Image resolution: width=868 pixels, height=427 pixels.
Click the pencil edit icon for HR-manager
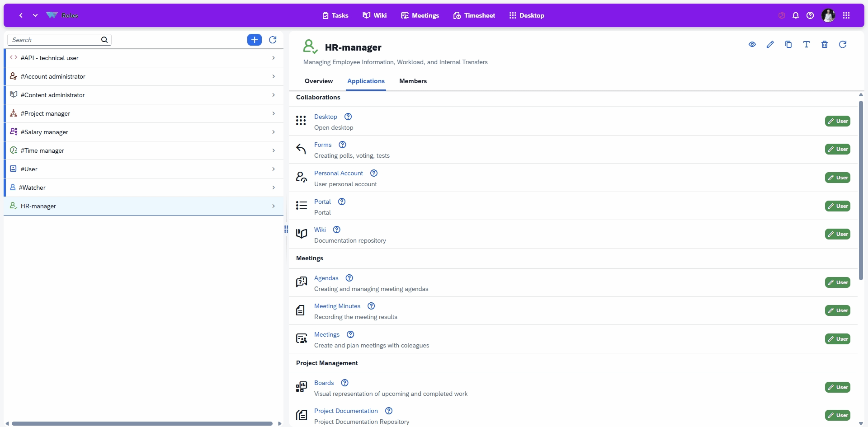click(770, 44)
